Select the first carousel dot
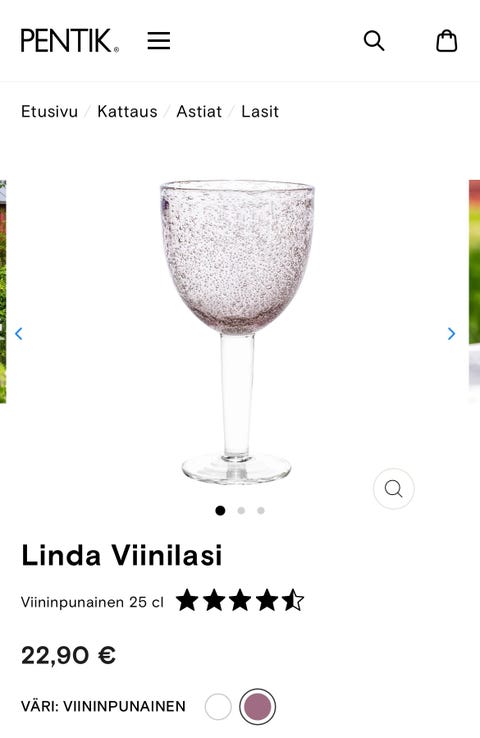The height and width of the screenshot is (738, 480). 220,511
